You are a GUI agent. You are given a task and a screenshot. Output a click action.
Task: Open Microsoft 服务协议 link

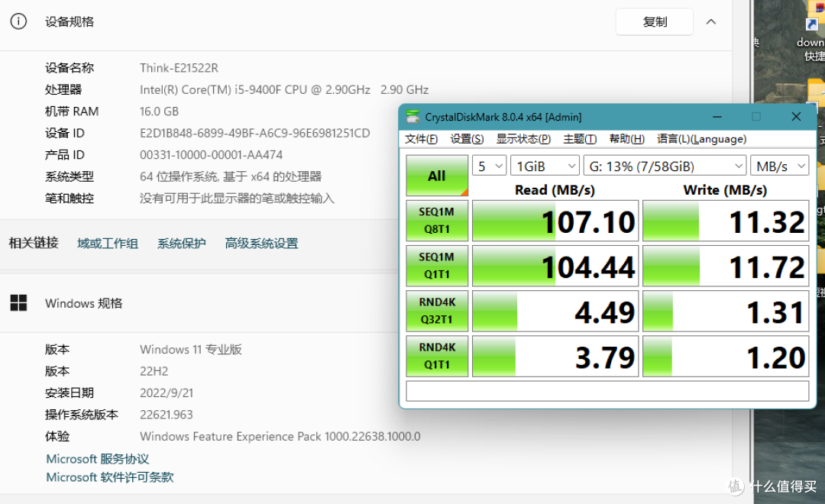pyautogui.click(x=98, y=459)
